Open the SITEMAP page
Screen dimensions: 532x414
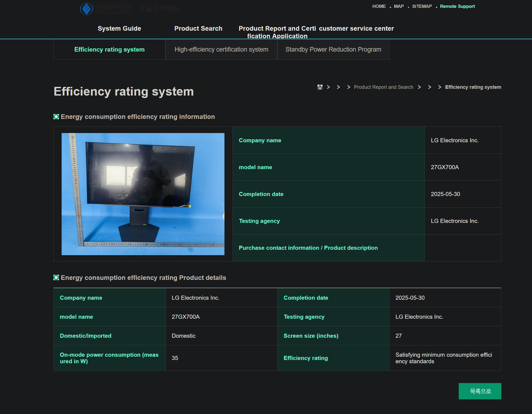coord(422,6)
